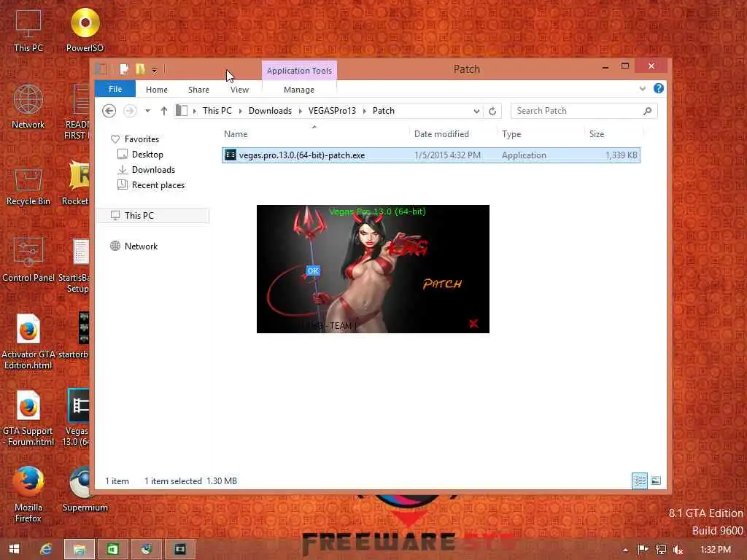Open the Windows Start button

click(15, 549)
